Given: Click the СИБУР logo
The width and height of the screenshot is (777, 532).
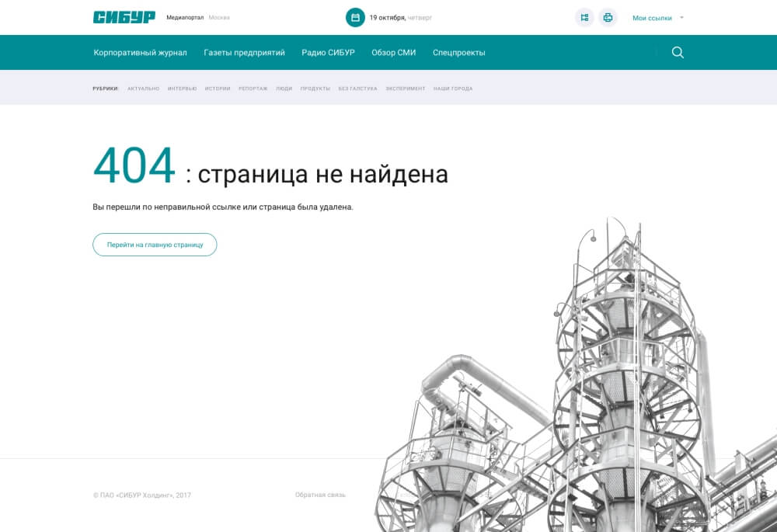Looking at the screenshot, I should click(124, 17).
